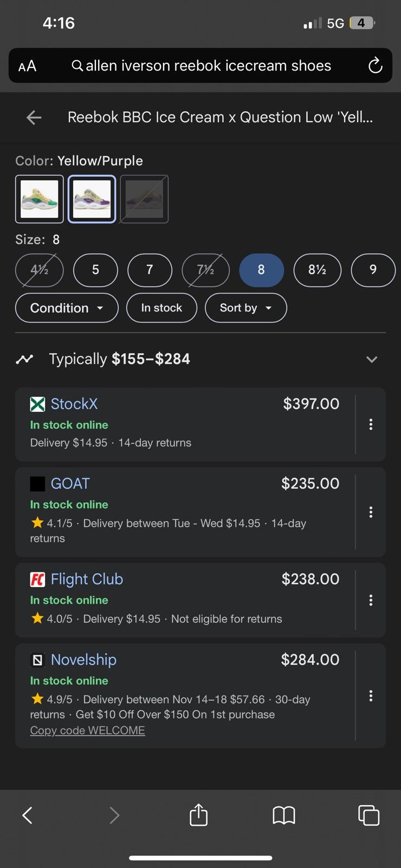Open three-dot menu for Novelship listing
401x868 pixels.
click(371, 695)
